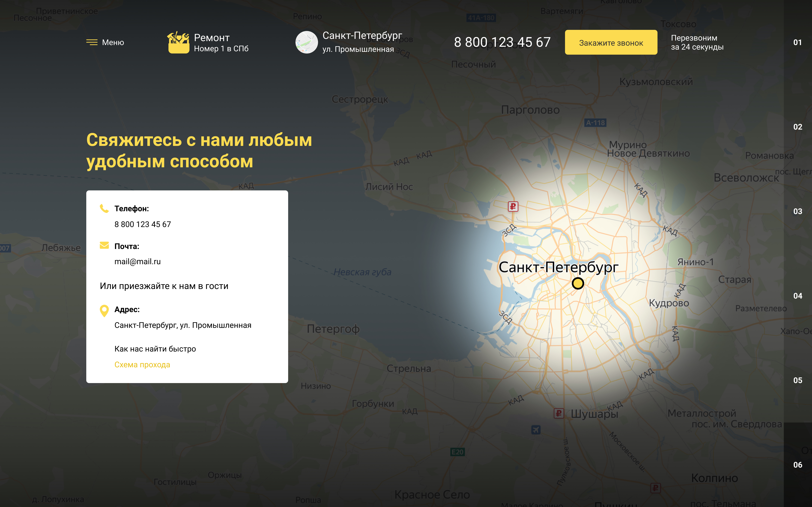Jump to section 02 in side navigation
This screenshot has width=812, height=507.
pyautogui.click(x=798, y=127)
